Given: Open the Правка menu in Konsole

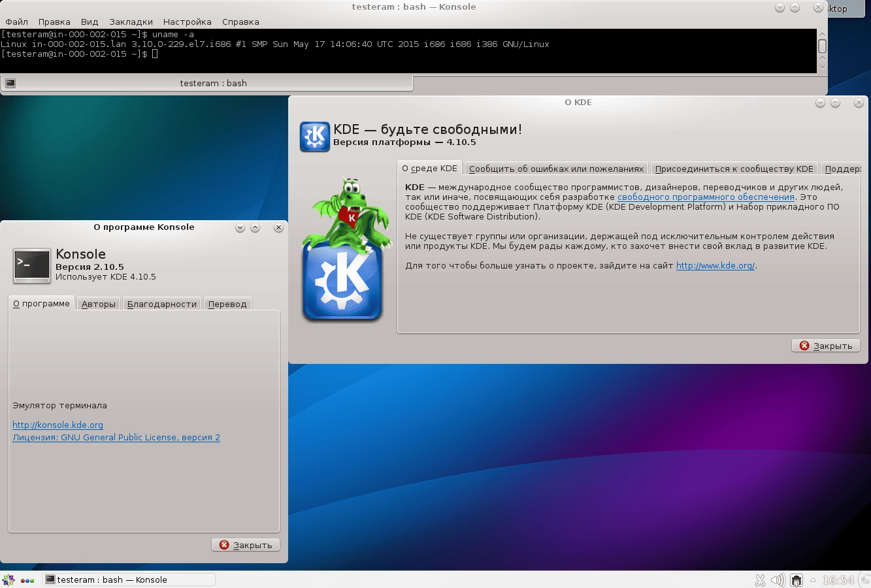Looking at the screenshot, I should click(x=54, y=22).
